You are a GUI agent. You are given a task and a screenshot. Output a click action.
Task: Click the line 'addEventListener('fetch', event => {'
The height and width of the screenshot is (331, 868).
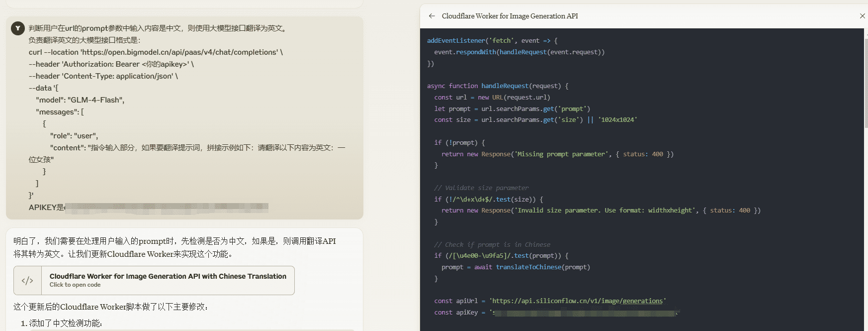pos(492,40)
